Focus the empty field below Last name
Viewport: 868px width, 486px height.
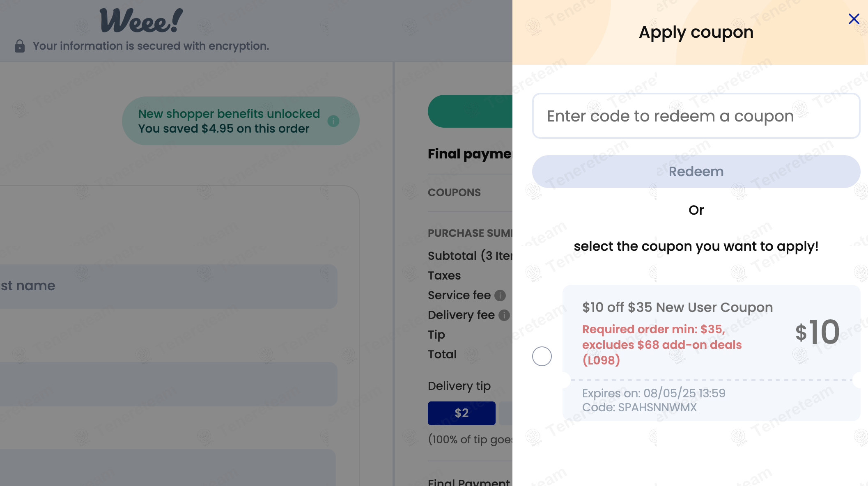(x=168, y=384)
